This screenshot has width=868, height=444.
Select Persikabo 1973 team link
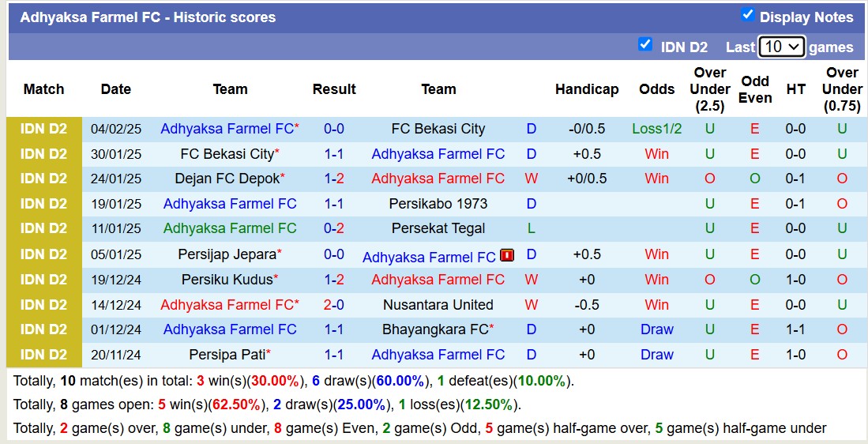438,204
